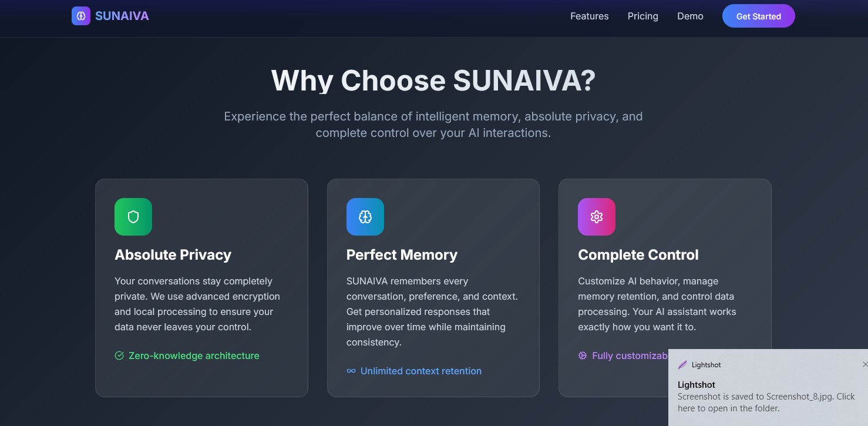Click the Unlimited context retention label
This screenshot has height=426, width=868.
(x=421, y=371)
